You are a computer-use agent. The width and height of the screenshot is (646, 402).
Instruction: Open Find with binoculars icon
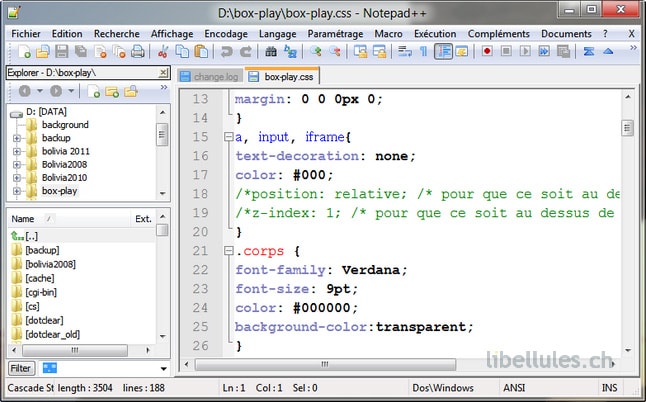click(271, 51)
